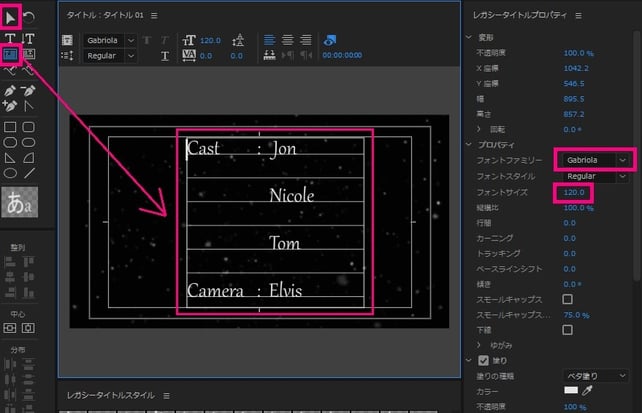
Task: Click the 不透明度 value 100.0 % under 変形
Action: click(580, 51)
